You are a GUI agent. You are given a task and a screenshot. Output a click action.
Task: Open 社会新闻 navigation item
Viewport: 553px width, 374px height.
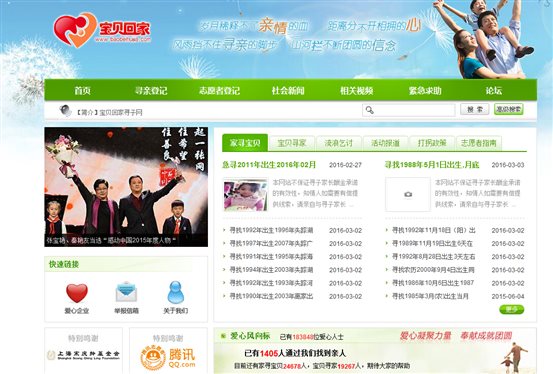288,91
